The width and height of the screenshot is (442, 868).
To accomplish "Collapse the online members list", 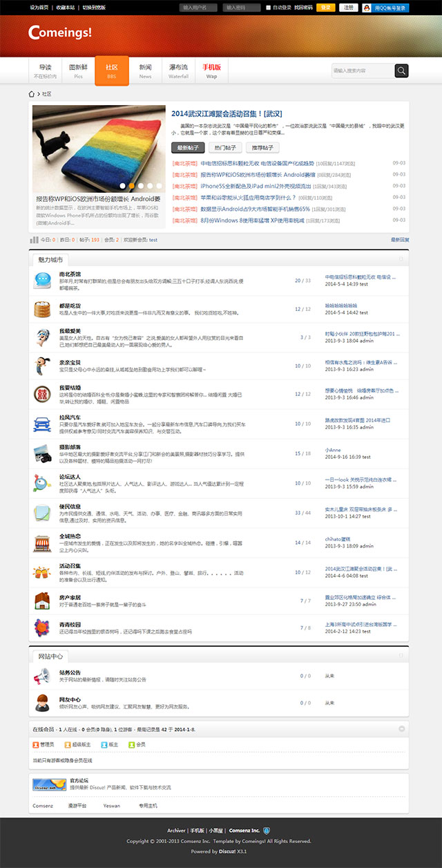I will tap(401, 729).
